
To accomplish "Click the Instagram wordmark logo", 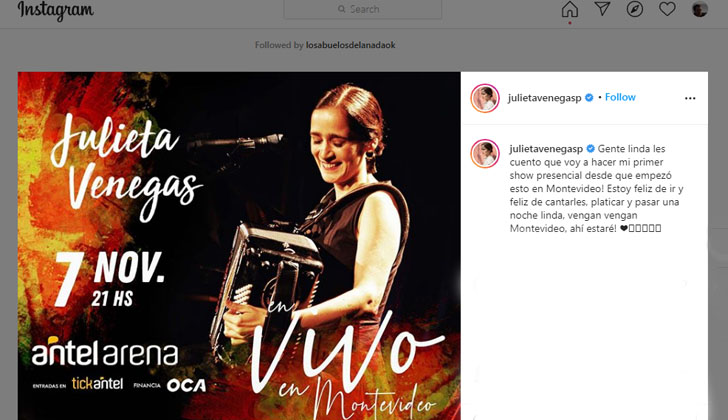I will (56, 10).
